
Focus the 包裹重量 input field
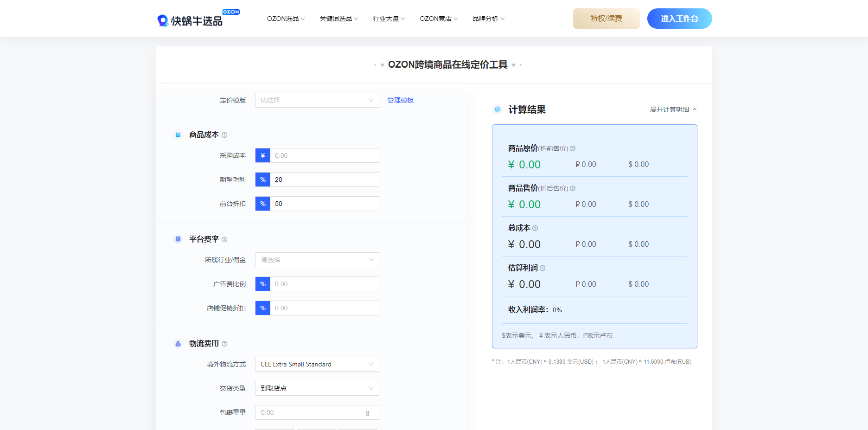(317, 412)
